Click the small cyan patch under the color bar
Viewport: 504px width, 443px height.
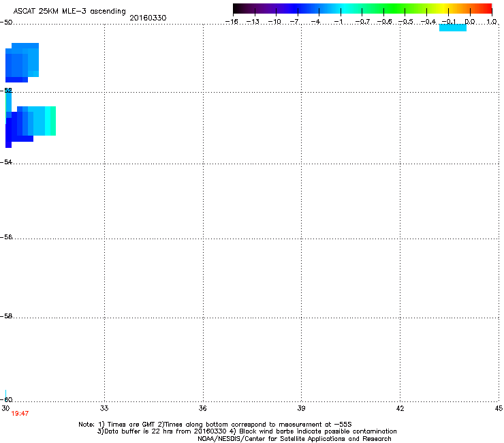coord(452,28)
